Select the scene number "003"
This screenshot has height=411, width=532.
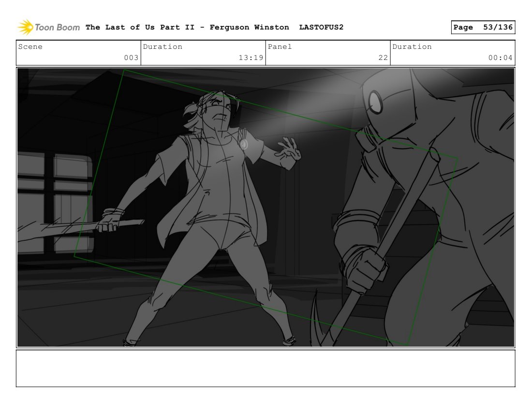[x=131, y=58]
